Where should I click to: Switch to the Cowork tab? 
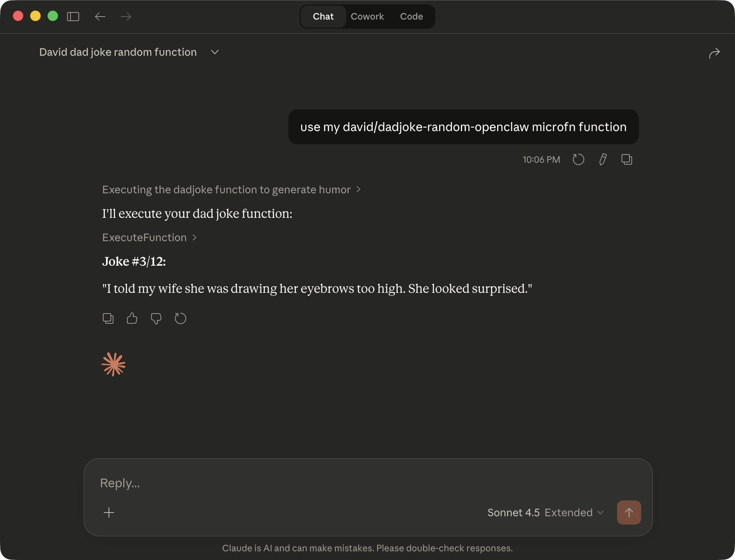[367, 17]
